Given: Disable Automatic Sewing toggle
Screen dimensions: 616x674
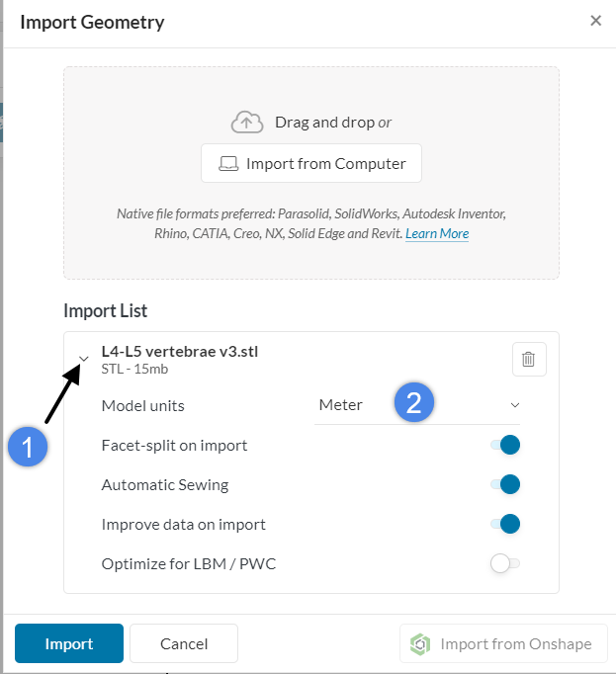Looking at the screenshot, I should tap(505, 484).
